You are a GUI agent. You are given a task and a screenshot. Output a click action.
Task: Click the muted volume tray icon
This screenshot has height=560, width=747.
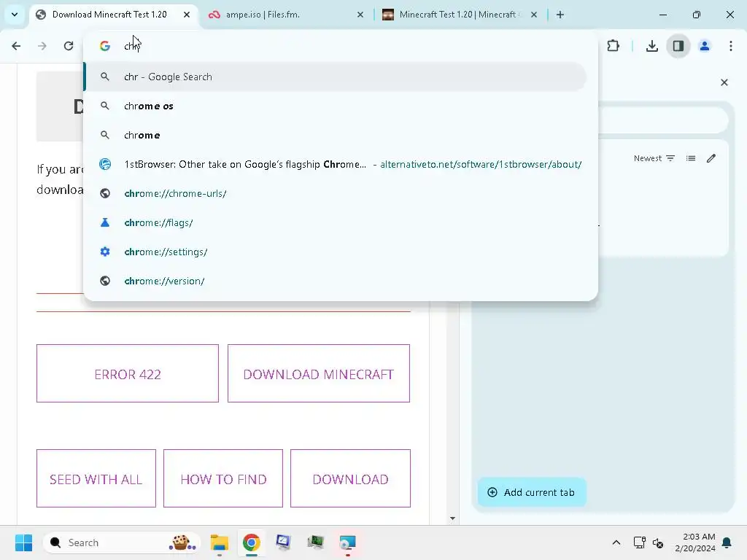point(658,542)
